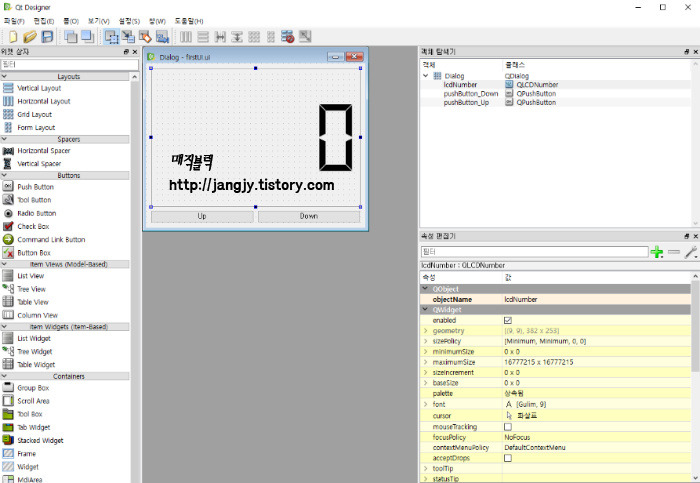700x483 pixels.
Task: Collapse the Buttons category in Widget Box
Action: pyautogui.click(x=4, y=175)
